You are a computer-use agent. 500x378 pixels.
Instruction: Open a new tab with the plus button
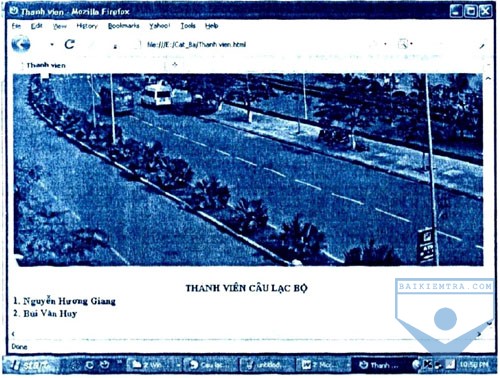click(175, 65)
